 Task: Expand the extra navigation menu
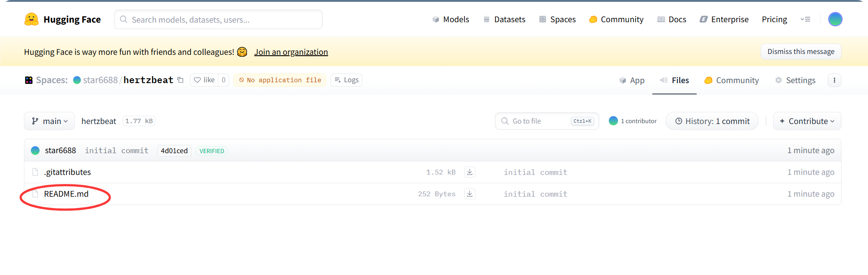(x=805, y=19)
